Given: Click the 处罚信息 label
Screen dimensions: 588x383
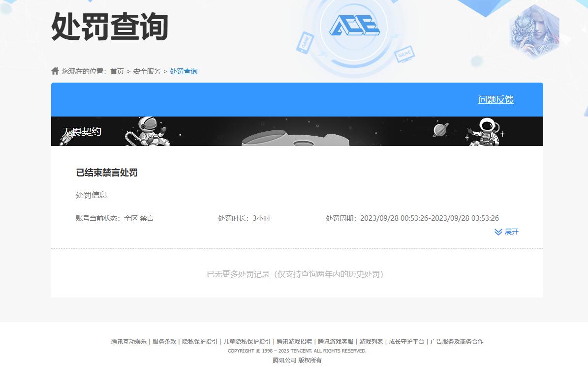Looking at the screenshot, I should point(92,195).
